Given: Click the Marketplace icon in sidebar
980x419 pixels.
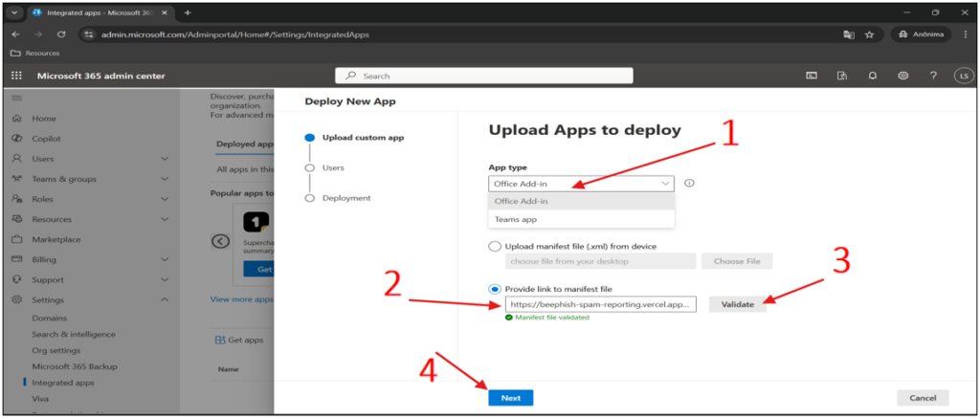Looking at the screenshot, I should click(x=17, y=240).
